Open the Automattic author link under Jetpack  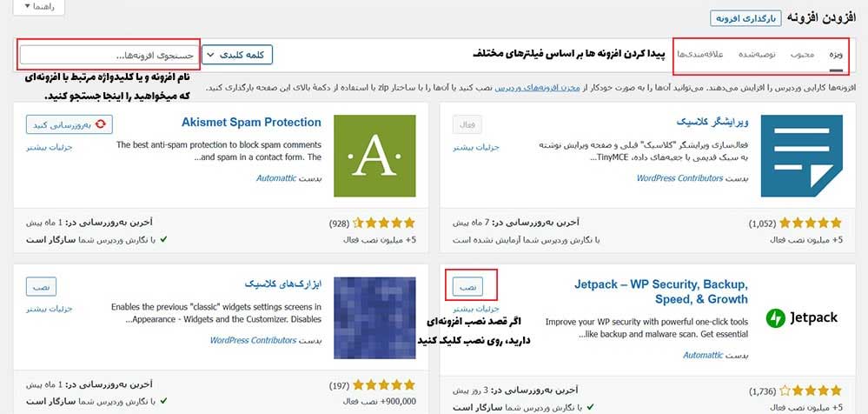tap(703, 355)
